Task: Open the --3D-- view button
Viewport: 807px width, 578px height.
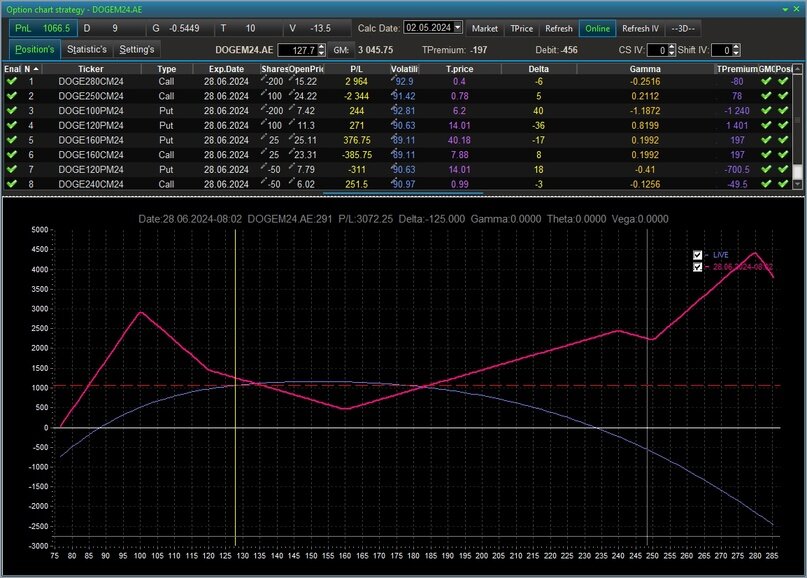Action: (683, 28)
